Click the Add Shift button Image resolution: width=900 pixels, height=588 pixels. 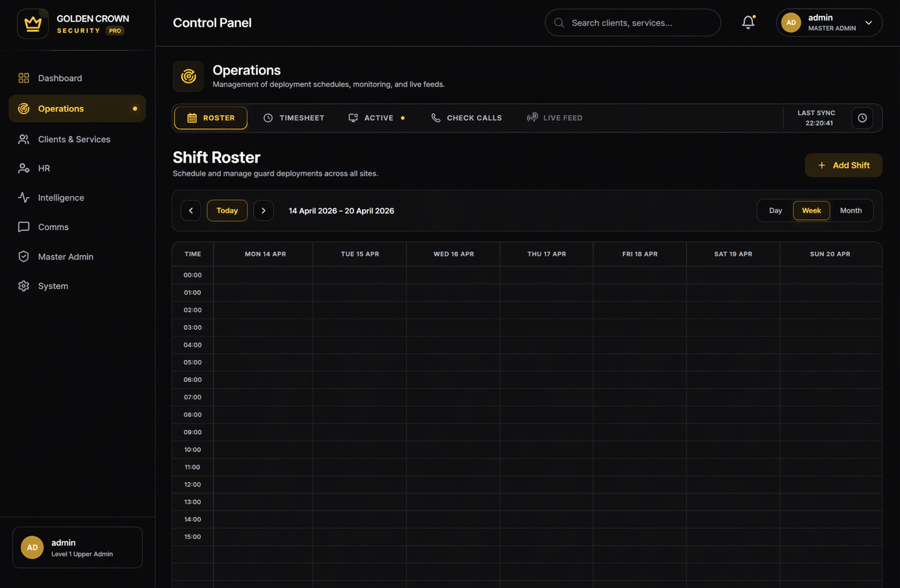pos(843,165)
